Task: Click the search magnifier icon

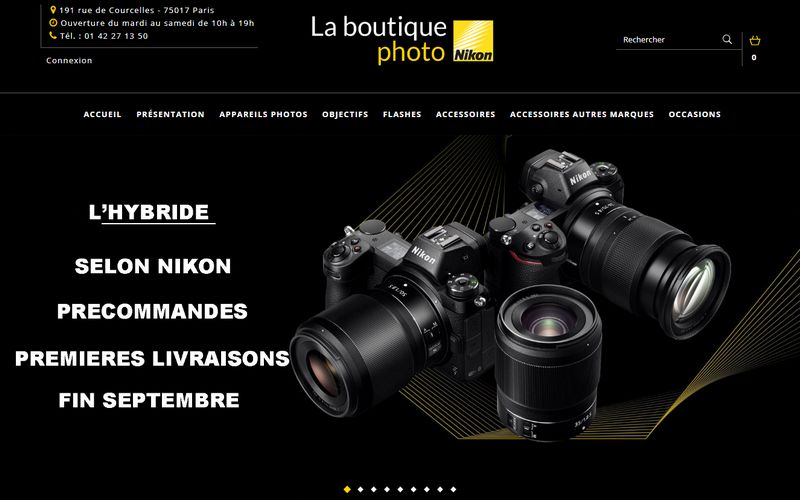Action: pyautogui.click(x=727, y=39)
